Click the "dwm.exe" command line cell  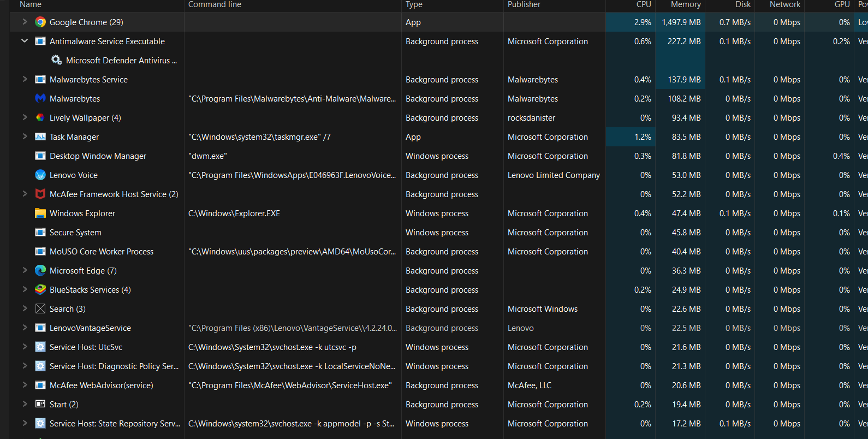(207, 156)
